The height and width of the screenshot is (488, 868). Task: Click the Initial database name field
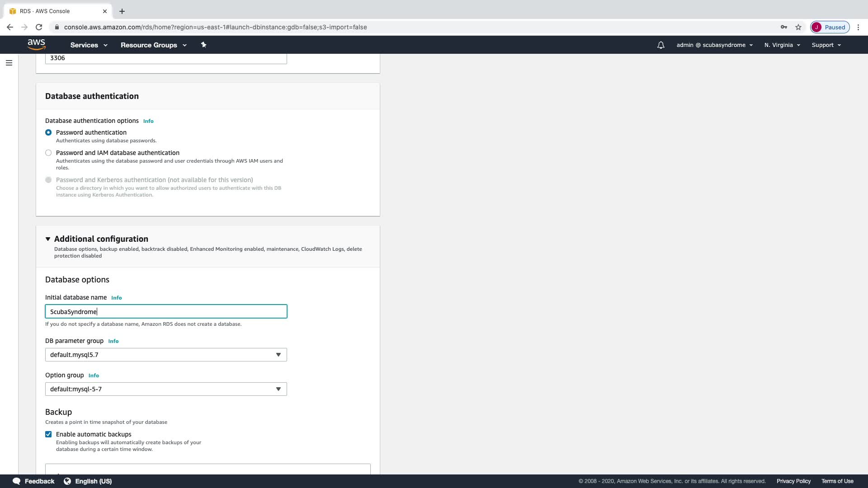coord(166,311)
